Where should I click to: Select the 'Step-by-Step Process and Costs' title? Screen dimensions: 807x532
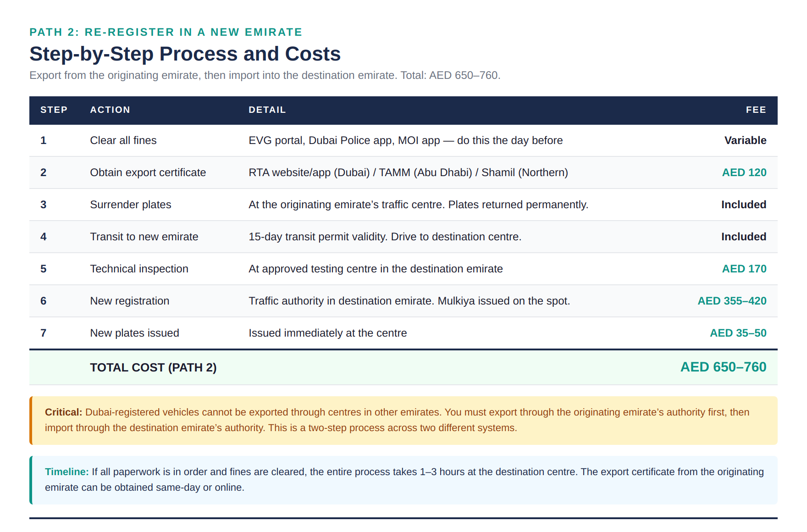pos(185,54)
